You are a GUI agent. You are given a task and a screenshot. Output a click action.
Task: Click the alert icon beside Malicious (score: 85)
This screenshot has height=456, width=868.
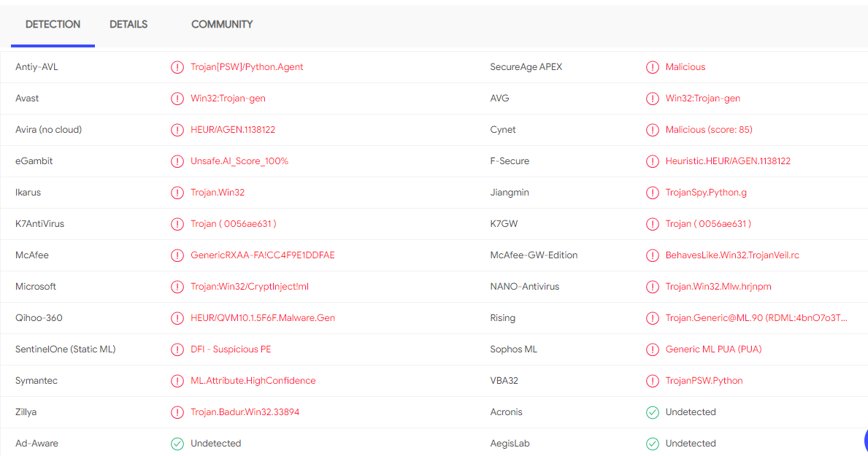click(653, 130)
